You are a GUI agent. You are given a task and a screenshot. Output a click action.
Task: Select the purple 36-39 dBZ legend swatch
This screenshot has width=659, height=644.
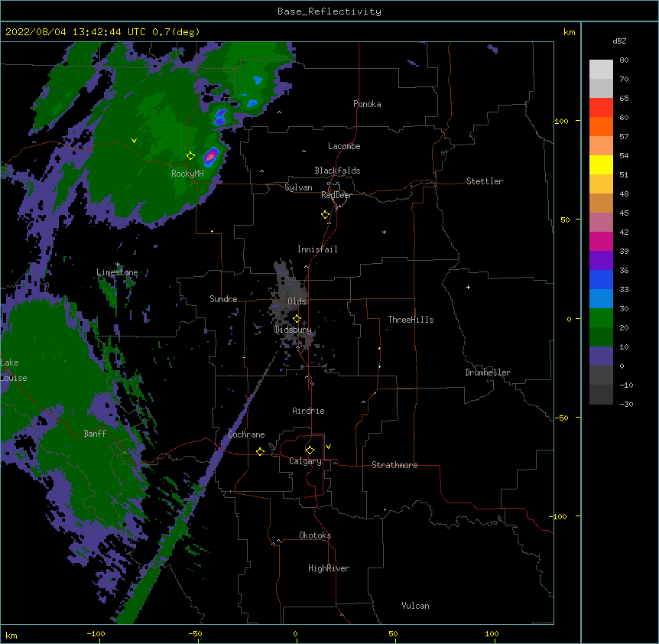point(601,260)
